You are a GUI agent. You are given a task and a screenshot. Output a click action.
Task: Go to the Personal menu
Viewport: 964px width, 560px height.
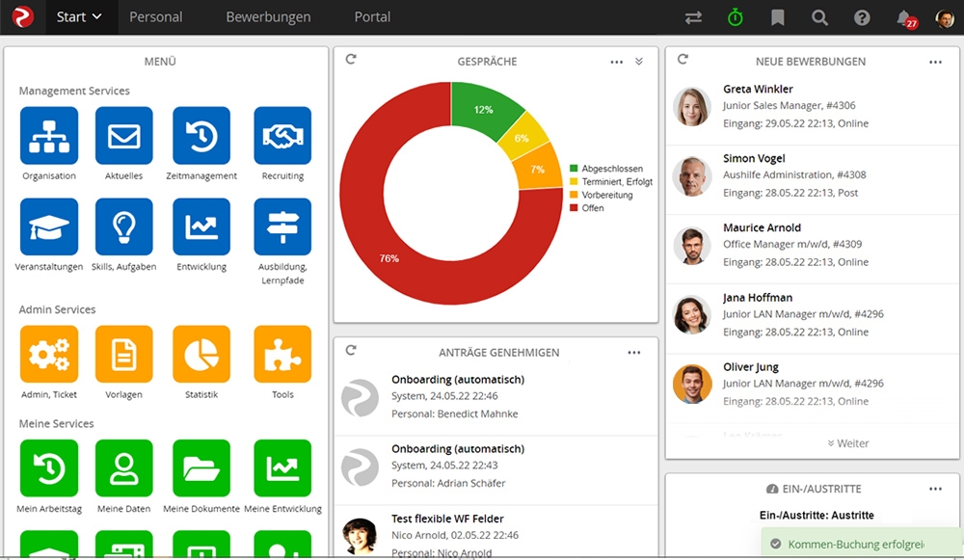point(155,17)
